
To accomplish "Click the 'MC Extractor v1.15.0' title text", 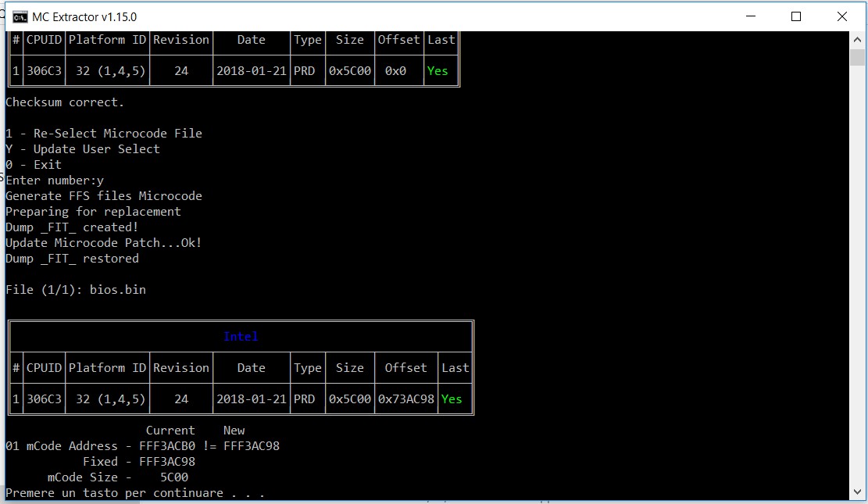I will click(84, 17).
